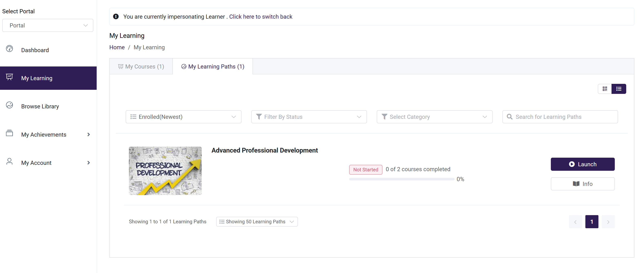The image size is (644, 273).
Task: Click the magnifier icon in search box
Action: [509, 117]
